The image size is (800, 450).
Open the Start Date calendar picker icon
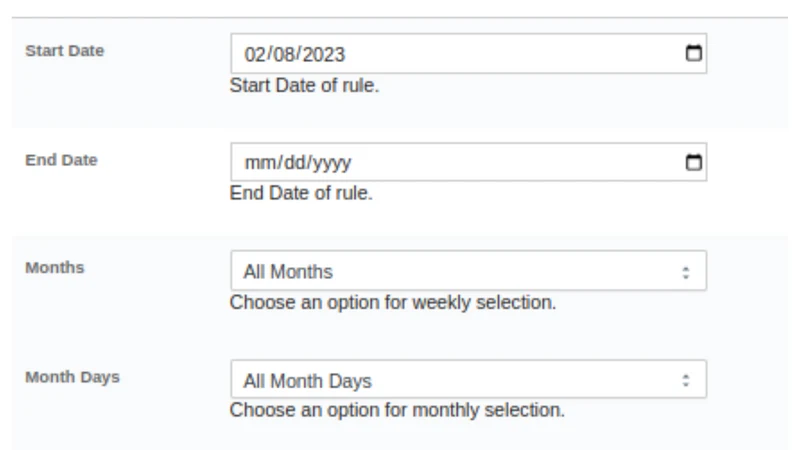[693, 53]
